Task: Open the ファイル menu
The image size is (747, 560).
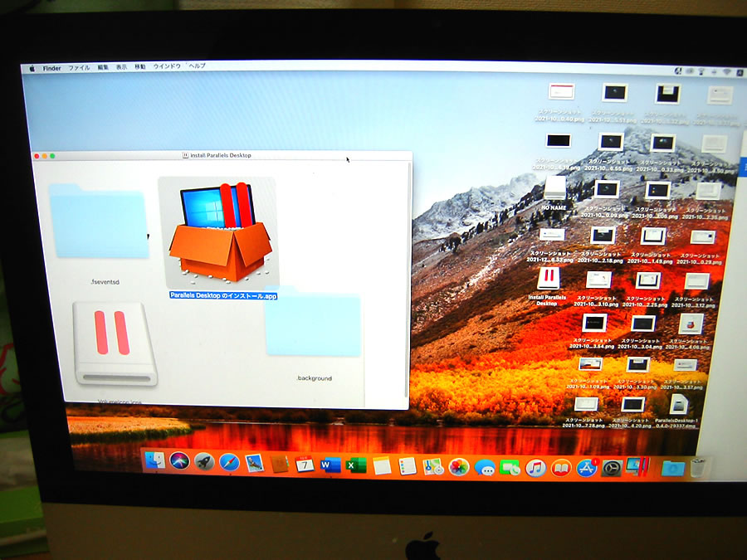Action: 79,68
